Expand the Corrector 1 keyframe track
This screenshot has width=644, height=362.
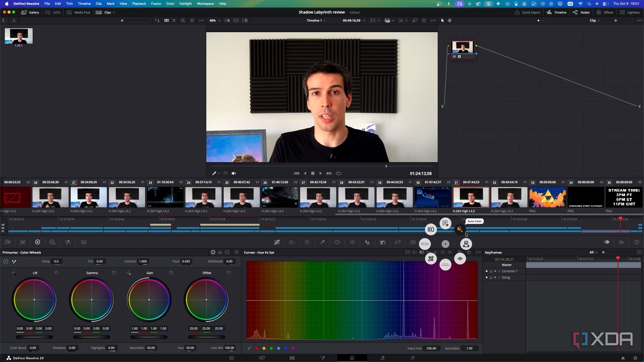point(499,271)
